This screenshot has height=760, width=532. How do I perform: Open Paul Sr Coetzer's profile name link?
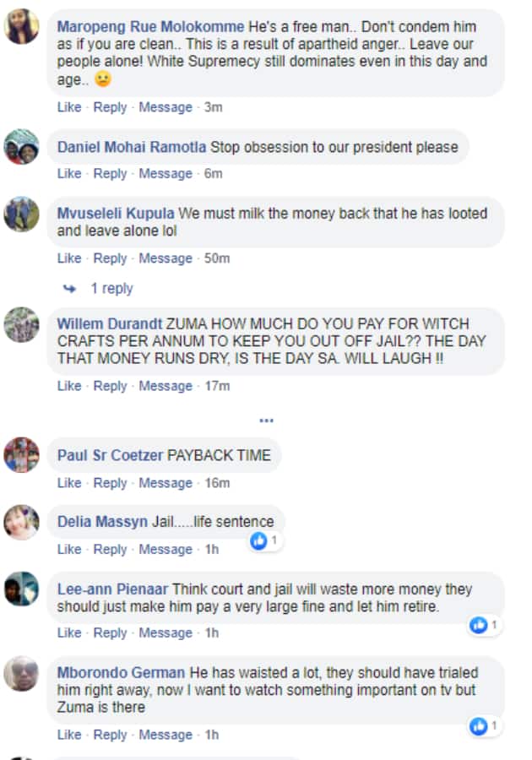(x=110, y=455)
